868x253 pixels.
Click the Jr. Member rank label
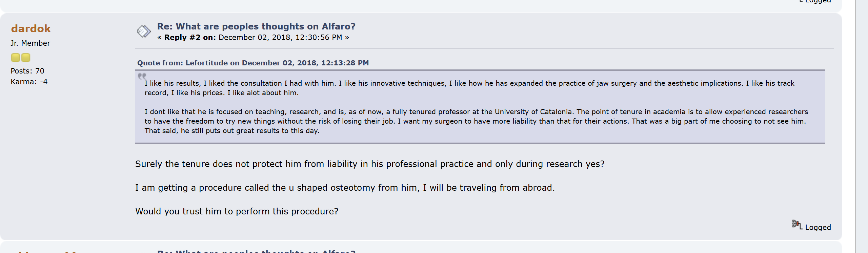coord(30,43)
